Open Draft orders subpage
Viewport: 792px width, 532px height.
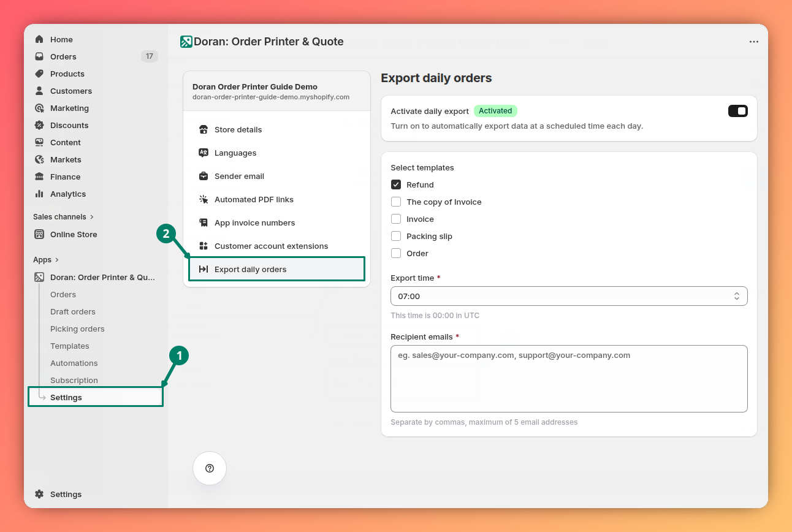point(73,311)
